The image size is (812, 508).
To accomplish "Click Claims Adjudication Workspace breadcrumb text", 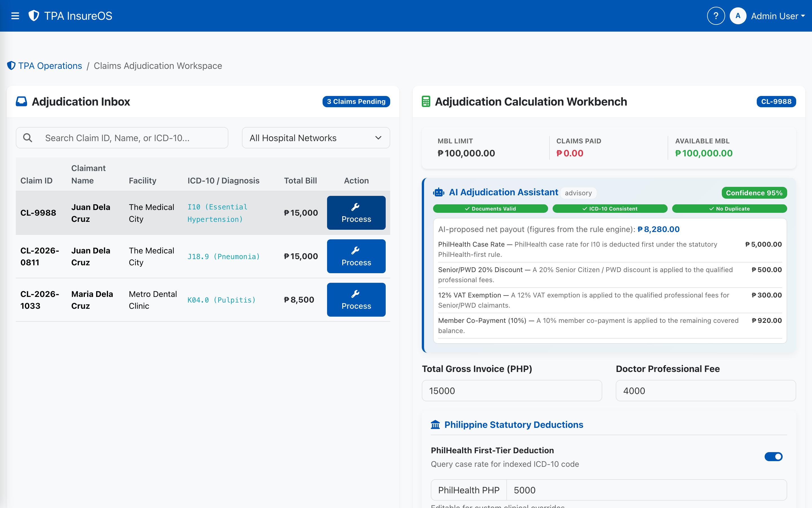I will (158, 65).
